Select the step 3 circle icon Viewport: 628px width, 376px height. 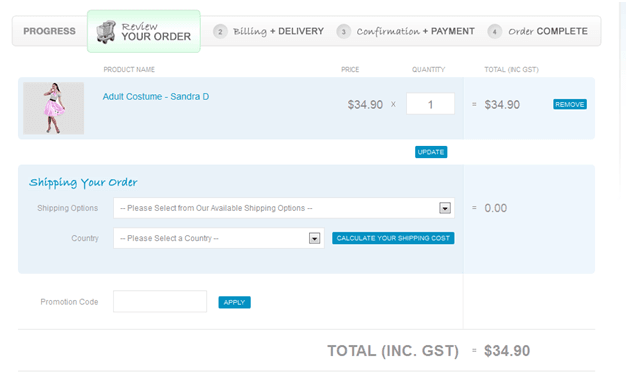point(343,31)
